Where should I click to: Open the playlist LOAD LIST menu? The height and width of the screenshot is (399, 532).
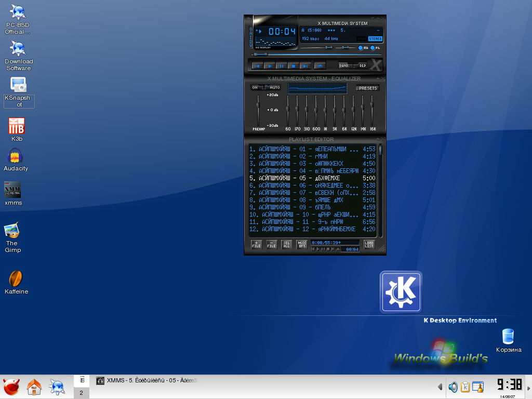(x=369, y=244)
